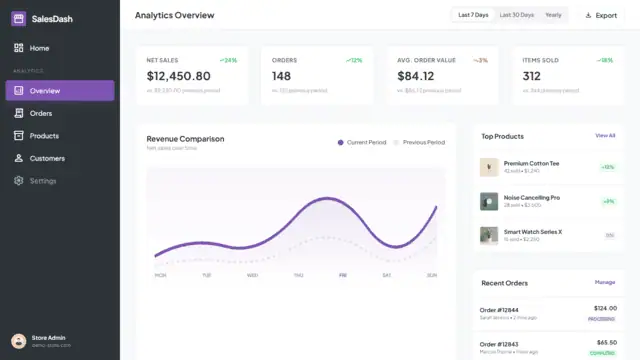This screenshot has width=640, height=360.
Task: Open the Home menu item
Action: 60,48
